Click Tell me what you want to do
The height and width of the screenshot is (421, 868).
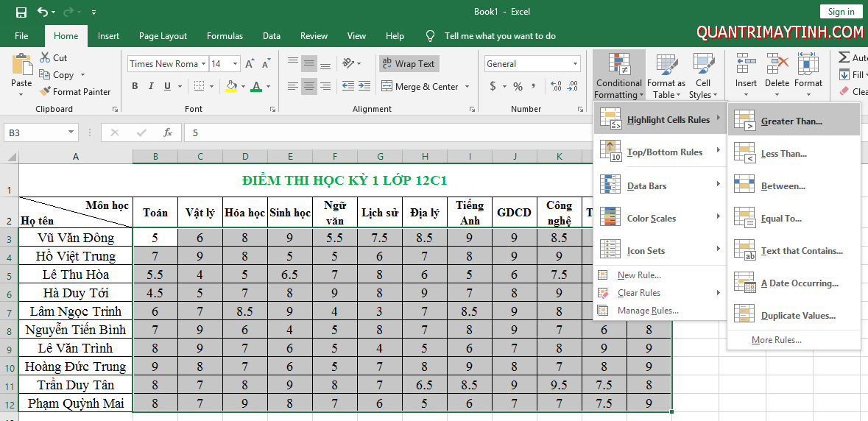[500, 36]
